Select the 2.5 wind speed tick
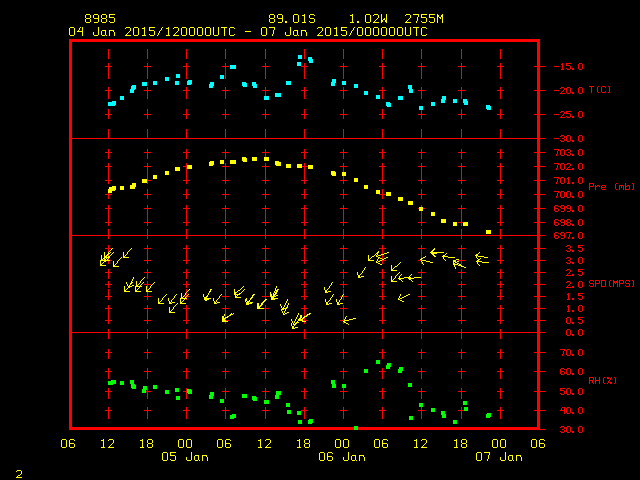Screen dimensions: 640x480 574,273
